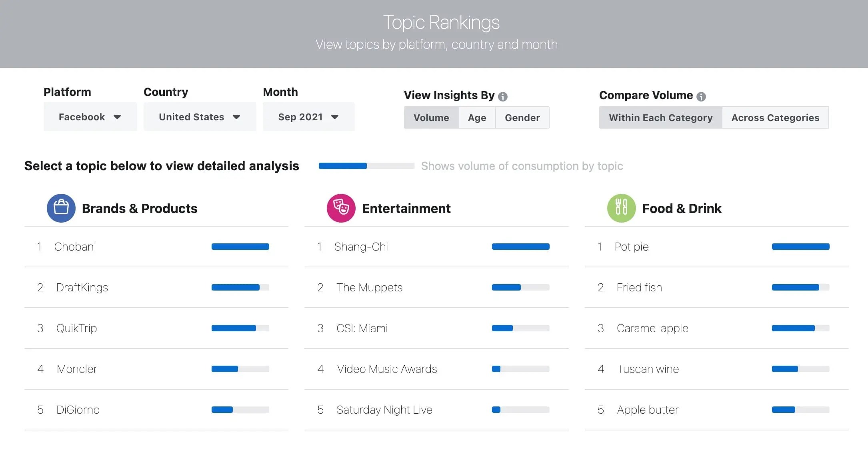
Task: Click the Entertainment theater masks icon
Action: (341, 208)
